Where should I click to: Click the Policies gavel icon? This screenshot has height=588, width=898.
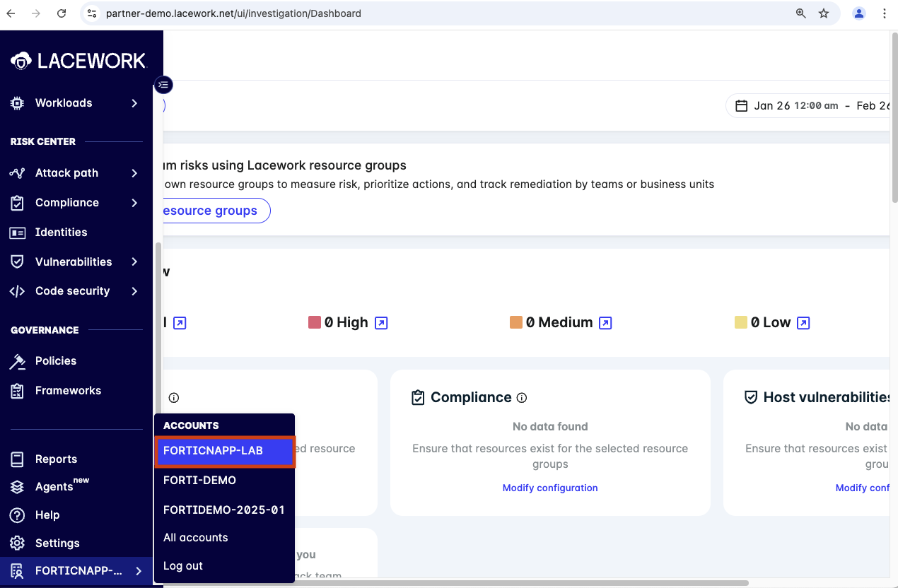click(17, 361)
